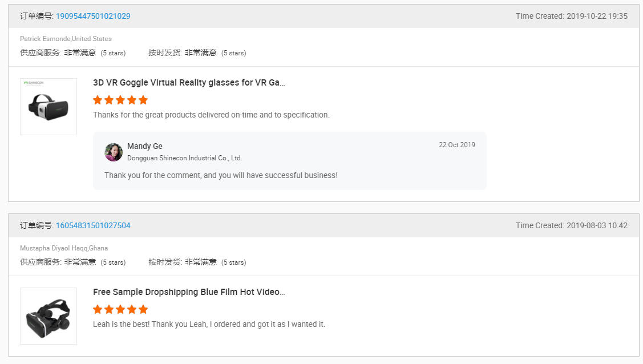Click the fifth star of the Dropshipping review rating
Screen dimensions: 643x364
143,309
